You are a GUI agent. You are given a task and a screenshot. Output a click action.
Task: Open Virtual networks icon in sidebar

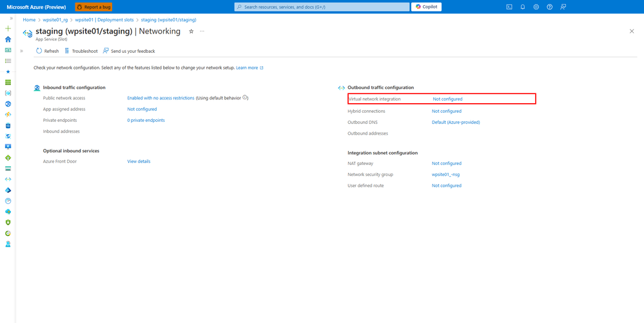(x=8, y=180)
